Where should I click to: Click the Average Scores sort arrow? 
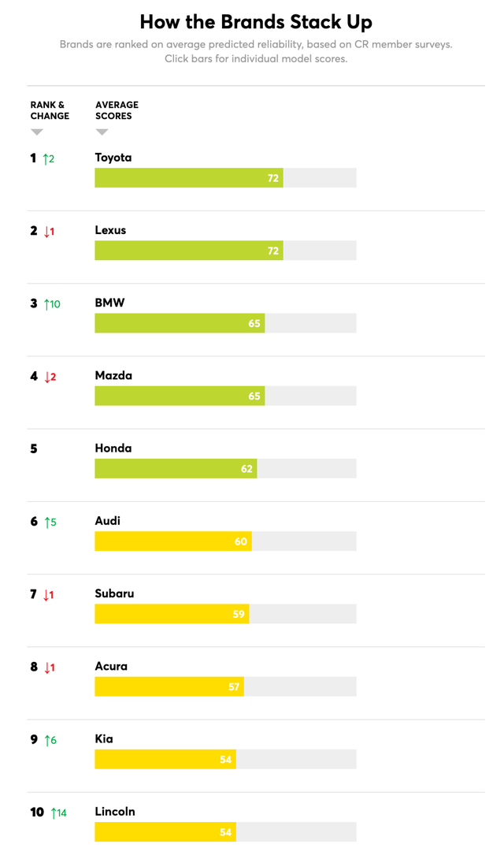(102, 132)
